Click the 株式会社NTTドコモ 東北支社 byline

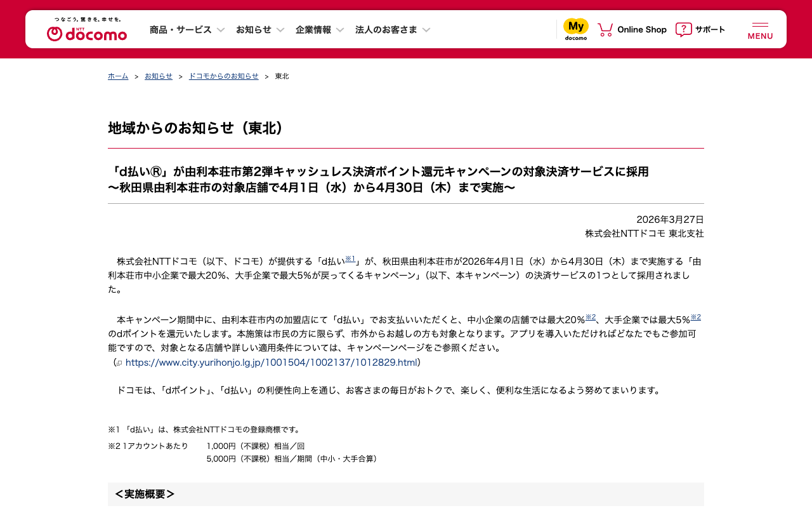(x=645, y=234)
